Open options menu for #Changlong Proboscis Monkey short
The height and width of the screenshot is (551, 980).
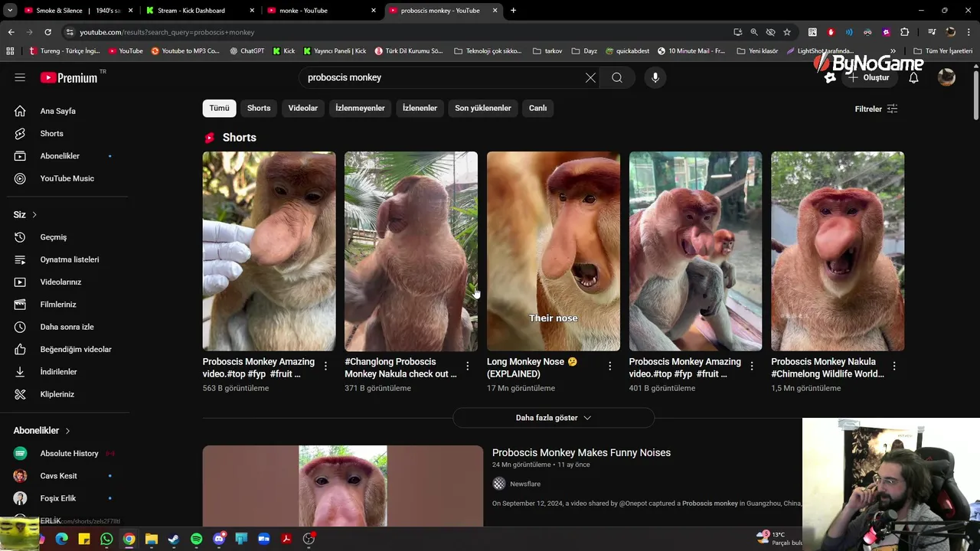467,366
